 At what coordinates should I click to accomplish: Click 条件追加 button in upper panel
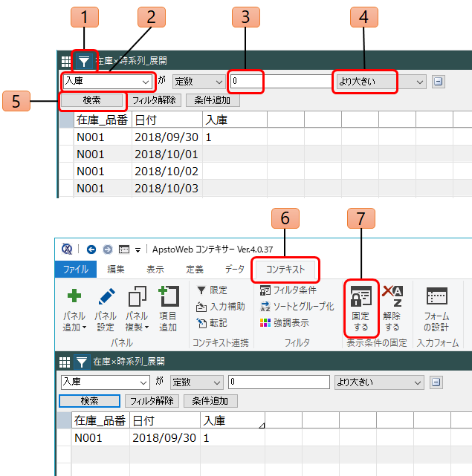213,100
